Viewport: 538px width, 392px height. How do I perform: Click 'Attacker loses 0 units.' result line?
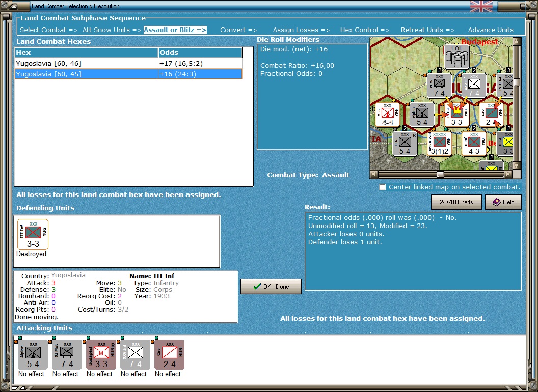pyautogui.click(x=346, y=234)
